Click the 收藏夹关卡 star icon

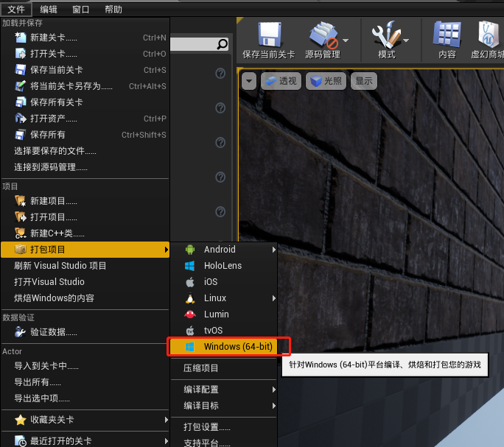pos(21,420)
